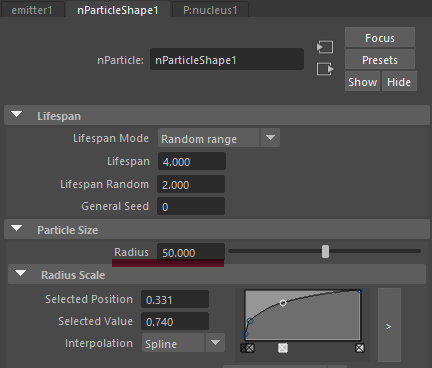Collapse the Radius Scale section
This screenshot has width=432, height=368.
click(20, 274)
